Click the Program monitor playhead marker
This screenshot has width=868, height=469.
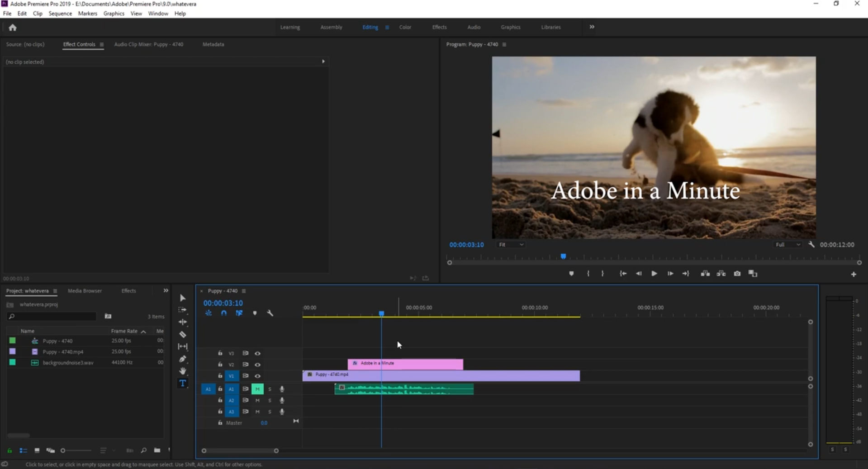click(563, 256)
